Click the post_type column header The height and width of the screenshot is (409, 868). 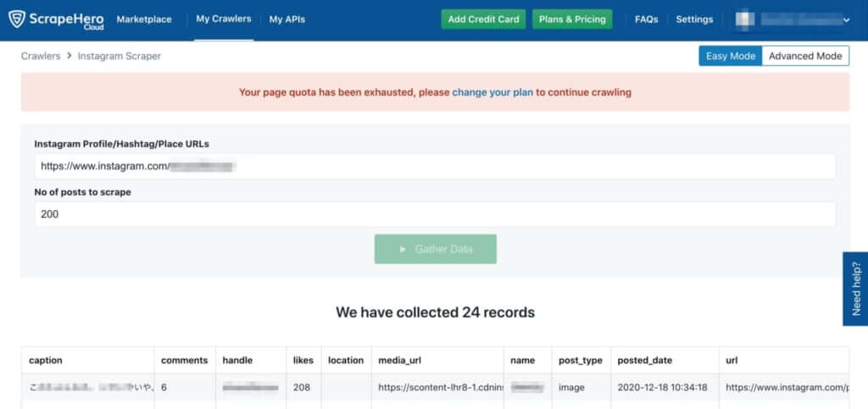(581, 361)
